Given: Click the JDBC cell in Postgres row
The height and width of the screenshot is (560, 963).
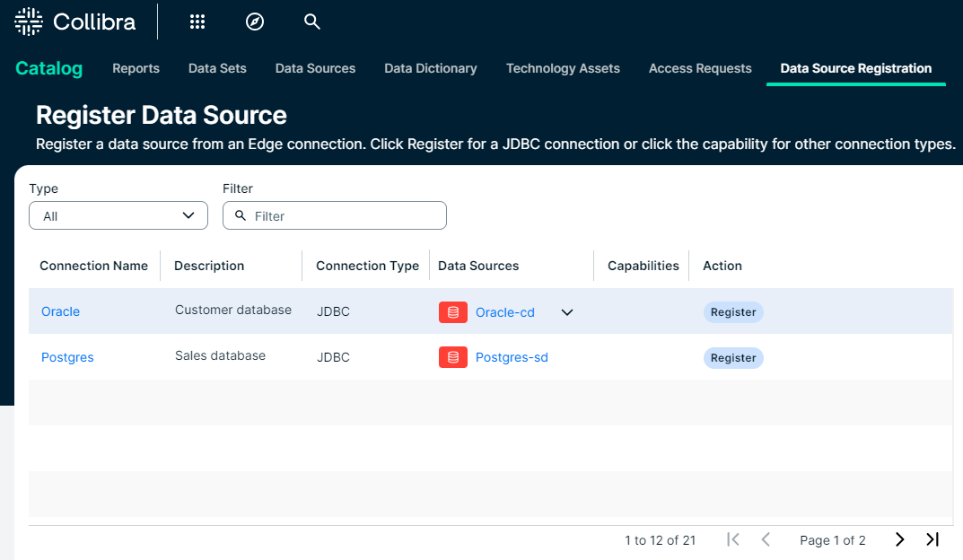Looking at the screenshot, I should click(334, 357).
